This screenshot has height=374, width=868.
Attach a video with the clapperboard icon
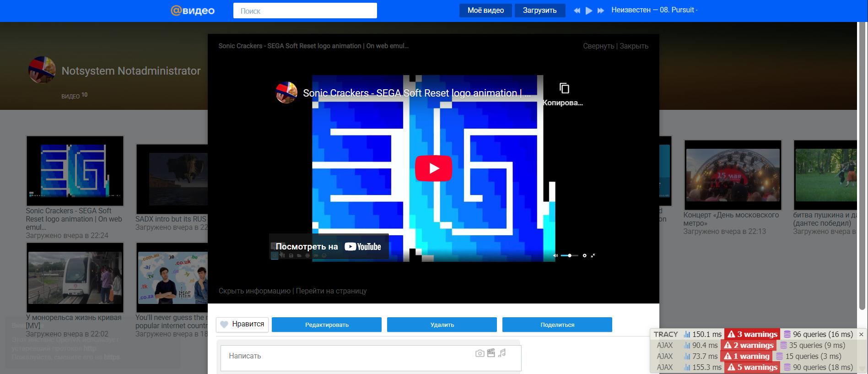[491, 353]
